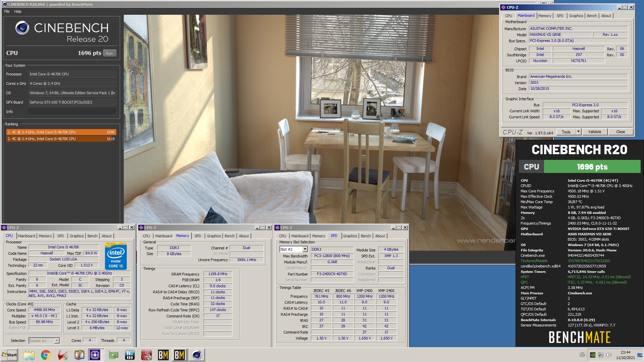The width and height of the screenshot is (644, 362).
Task: Open the HWiNFO bars icon in the taskbar
Action: click(x=130, y=355)
